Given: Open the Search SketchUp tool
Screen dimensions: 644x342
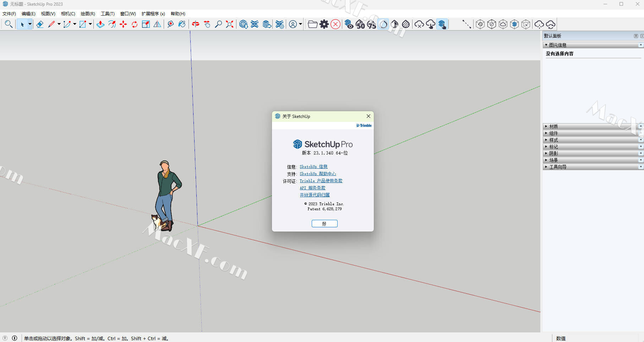Looking at the screenshot, I should [9, 24].
